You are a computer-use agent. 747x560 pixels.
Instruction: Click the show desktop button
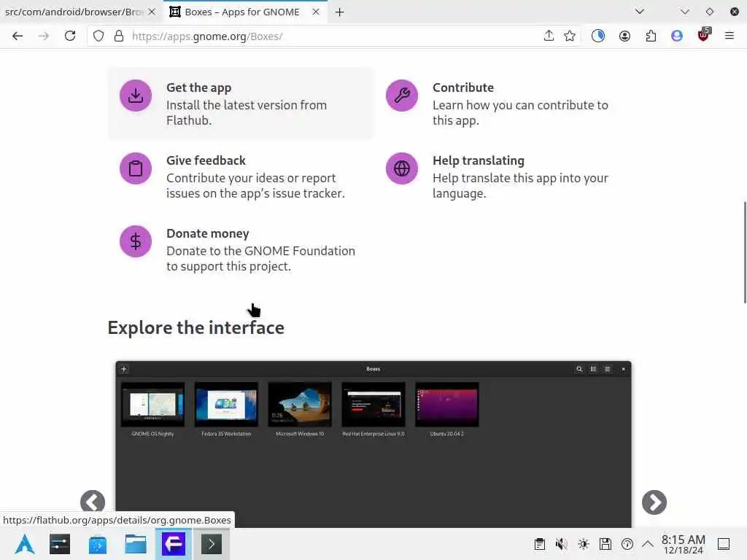point(724,544)
